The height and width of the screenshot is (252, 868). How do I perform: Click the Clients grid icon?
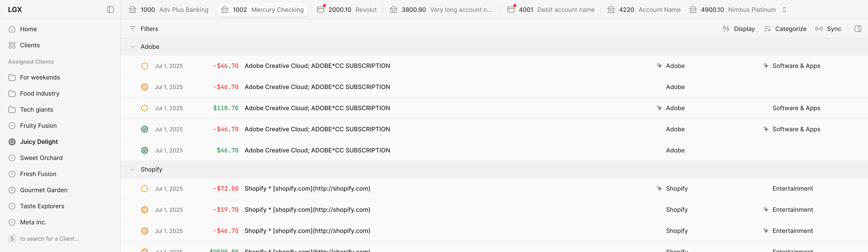[x=12, y=45]
